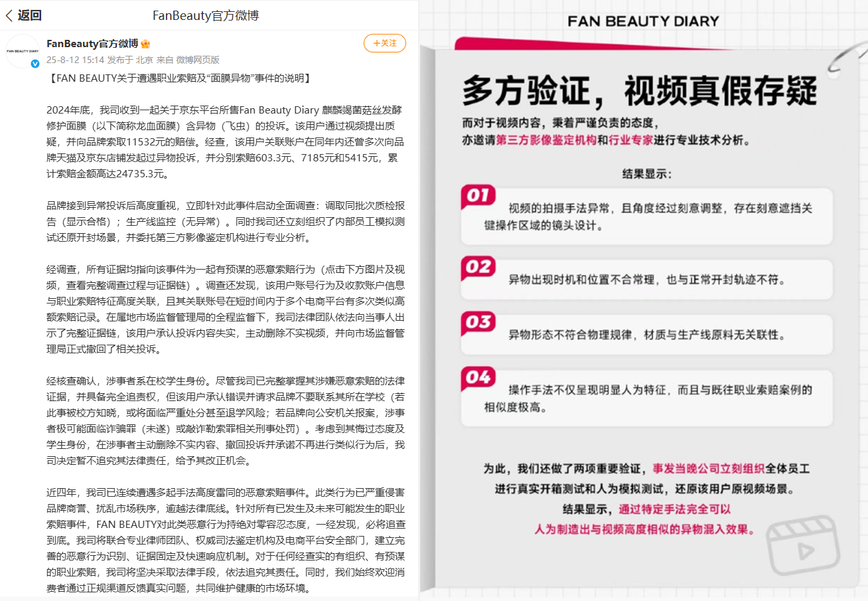Open the FAN BEAUTY DIARY profile avatar
The image size is (868, 601).
point(23,50)
